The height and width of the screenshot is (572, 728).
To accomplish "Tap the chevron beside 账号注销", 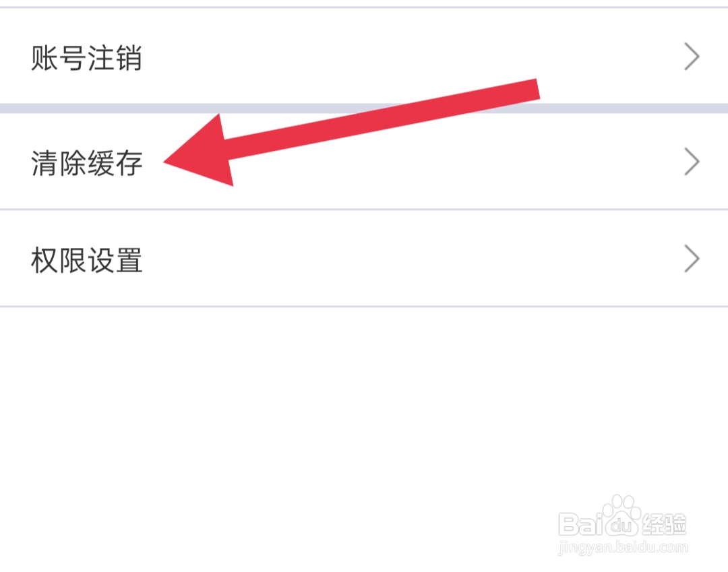I will tap(692, 57).
